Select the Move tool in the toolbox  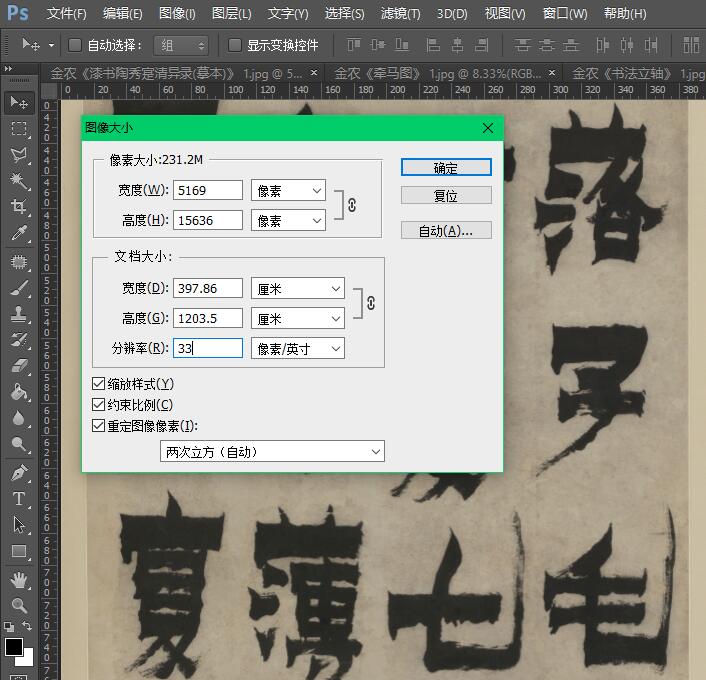(19, 103)
